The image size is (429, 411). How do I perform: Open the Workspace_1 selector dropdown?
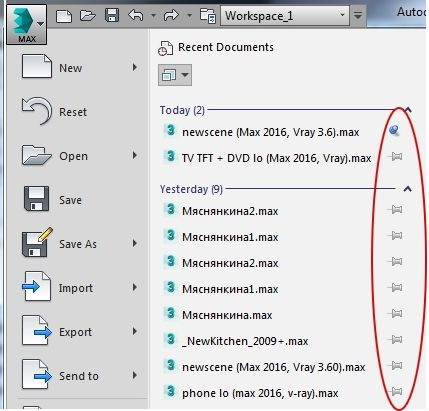tap(285, 15)
